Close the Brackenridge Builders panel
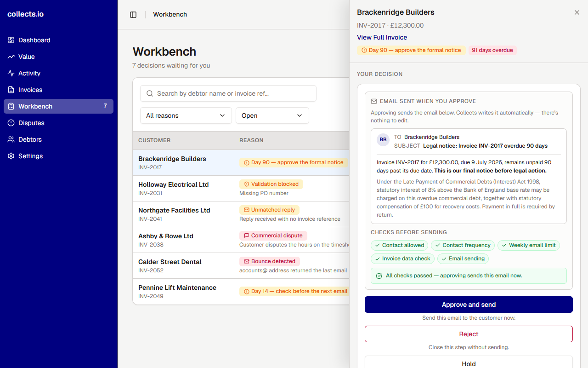Image resolution: width=588 pixels, height=368 pixels. point(577,12)
